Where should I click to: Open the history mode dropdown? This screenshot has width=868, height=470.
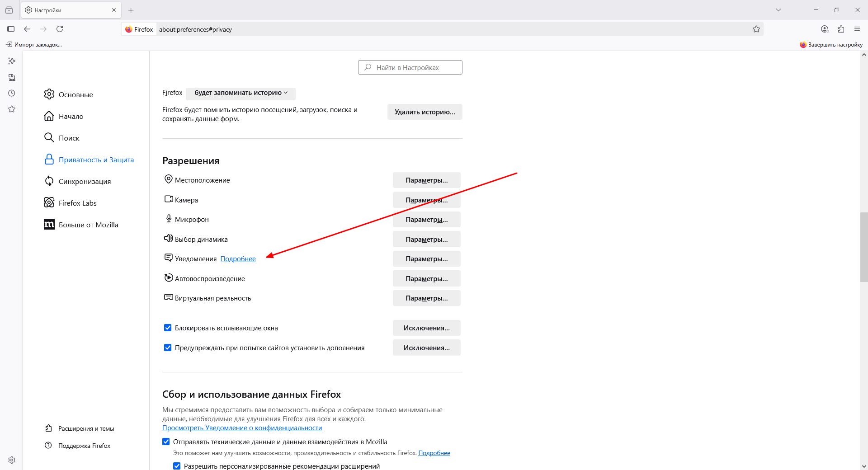click(241, 93)
